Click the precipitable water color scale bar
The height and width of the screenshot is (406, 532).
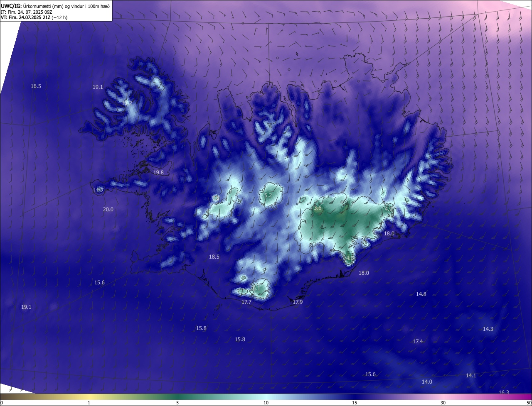pyautogui.click(x=266, y=397)
